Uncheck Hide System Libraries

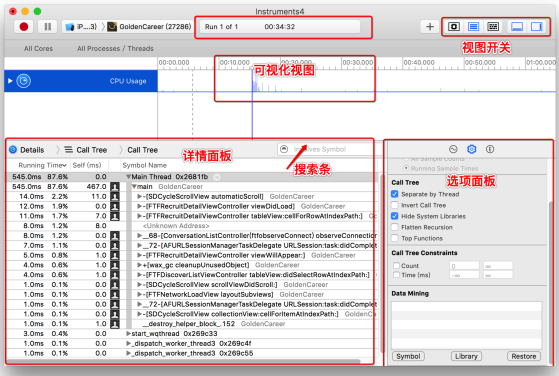point(395,216)
